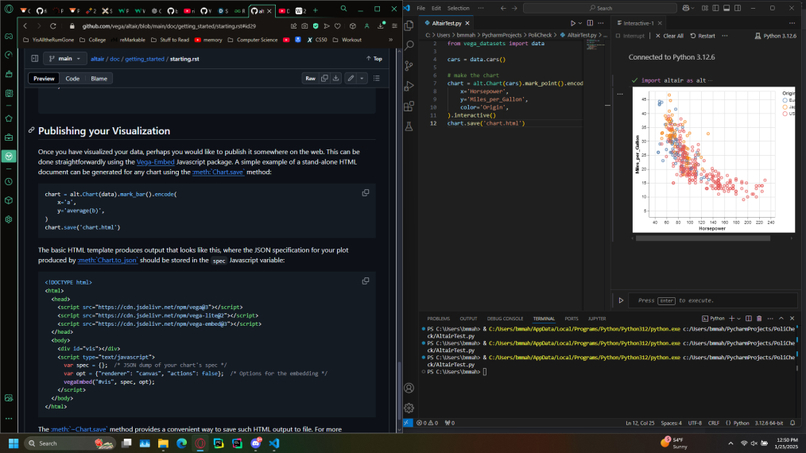This screenshot has width=806, height=453.
Task: Open more actions in Interactive toolbar
Action: 725,36
